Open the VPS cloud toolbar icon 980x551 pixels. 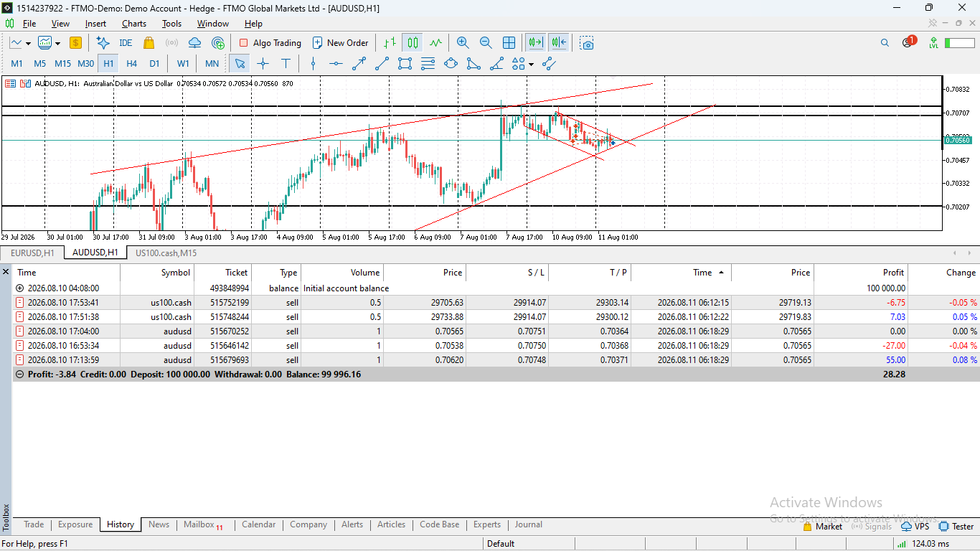pyautogui.click(x=194, y=43)
